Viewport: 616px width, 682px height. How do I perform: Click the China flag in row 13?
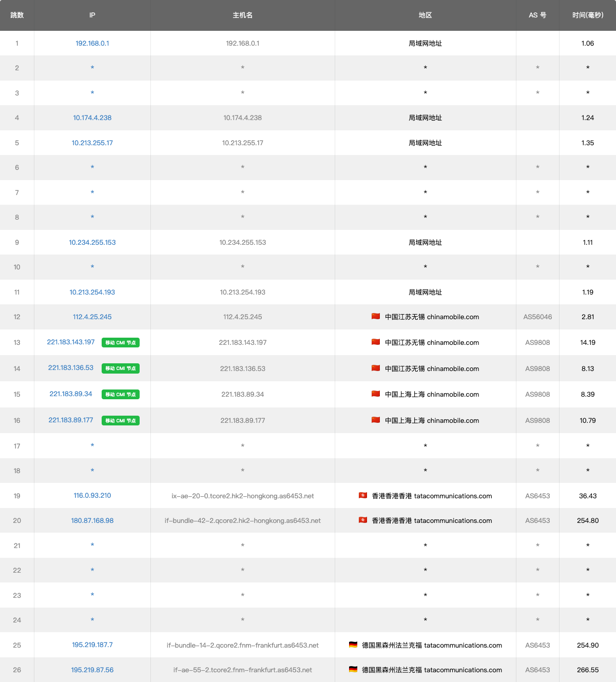(x=376, y=342)
